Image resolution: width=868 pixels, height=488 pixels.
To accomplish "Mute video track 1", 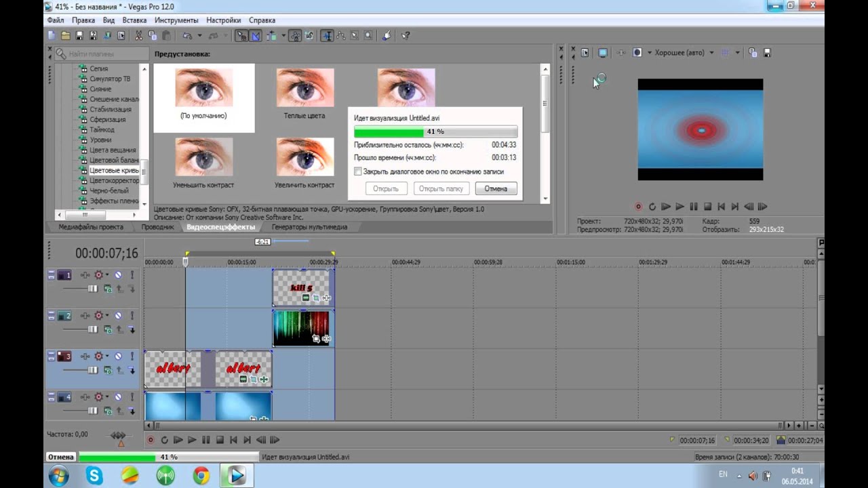I will pos(118,274).
